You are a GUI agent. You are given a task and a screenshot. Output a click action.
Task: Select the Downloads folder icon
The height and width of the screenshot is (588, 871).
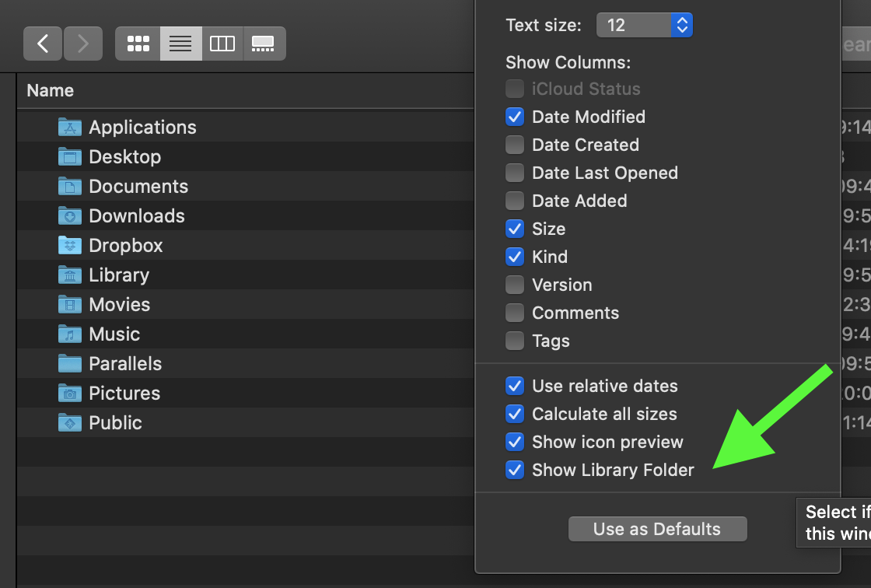coord(70,215)
